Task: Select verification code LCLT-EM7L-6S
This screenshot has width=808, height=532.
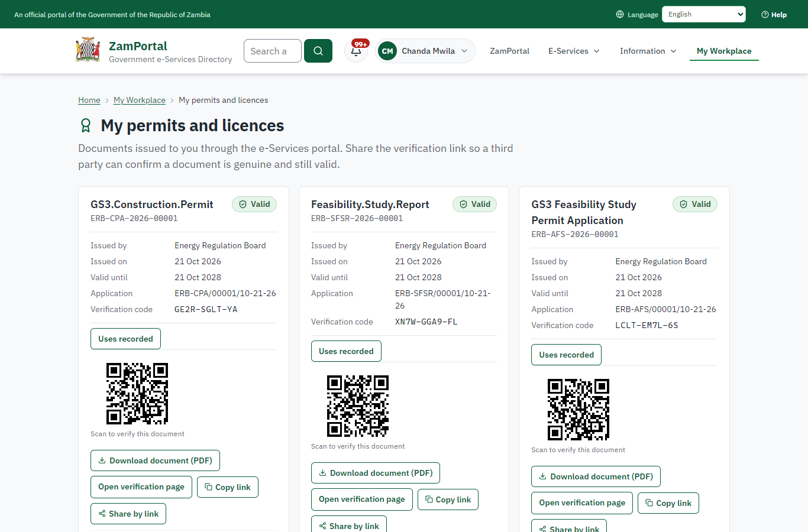Action: (x=647, y=325)
